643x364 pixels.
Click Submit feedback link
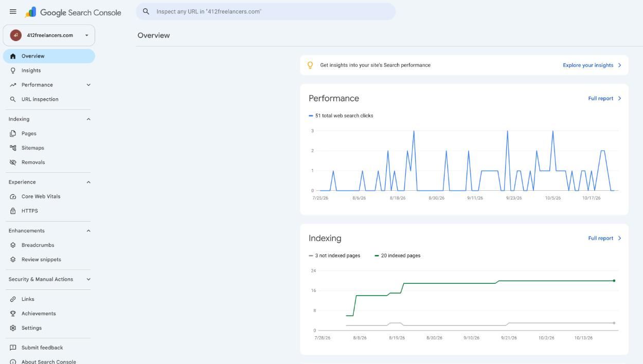(42, 348)
